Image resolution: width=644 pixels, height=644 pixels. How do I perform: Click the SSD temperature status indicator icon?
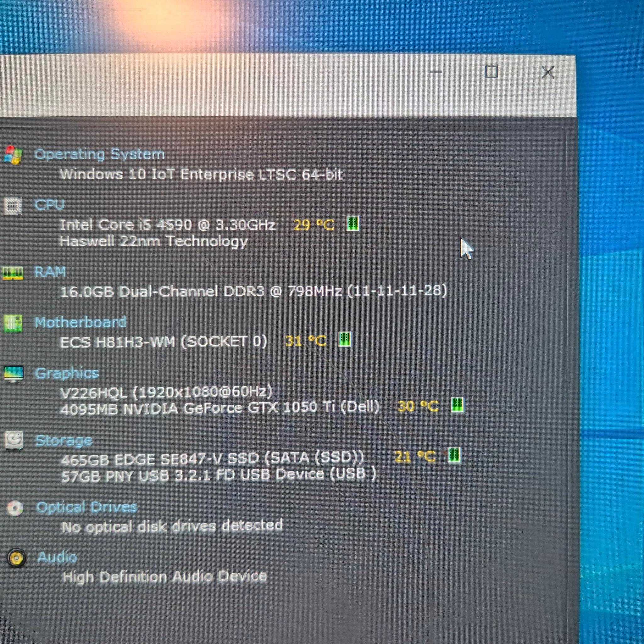(x=454, y=455)
